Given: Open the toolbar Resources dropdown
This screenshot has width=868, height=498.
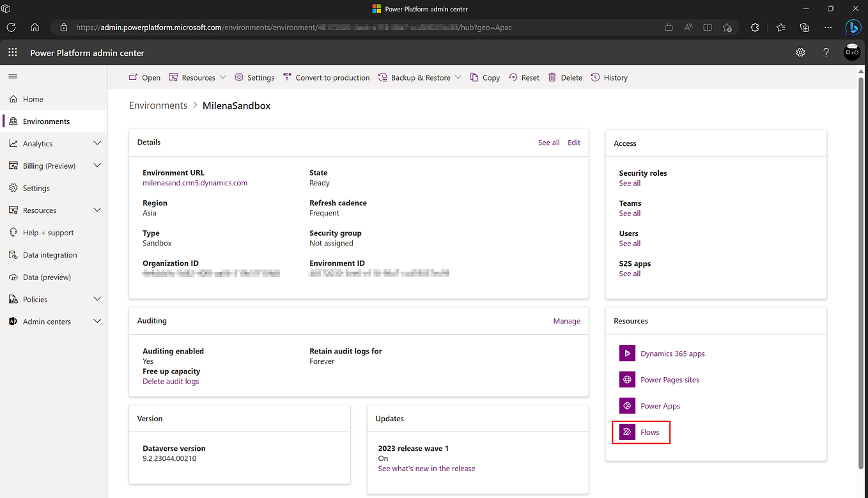Looking at the screenshot, I should tap(198, 77).
